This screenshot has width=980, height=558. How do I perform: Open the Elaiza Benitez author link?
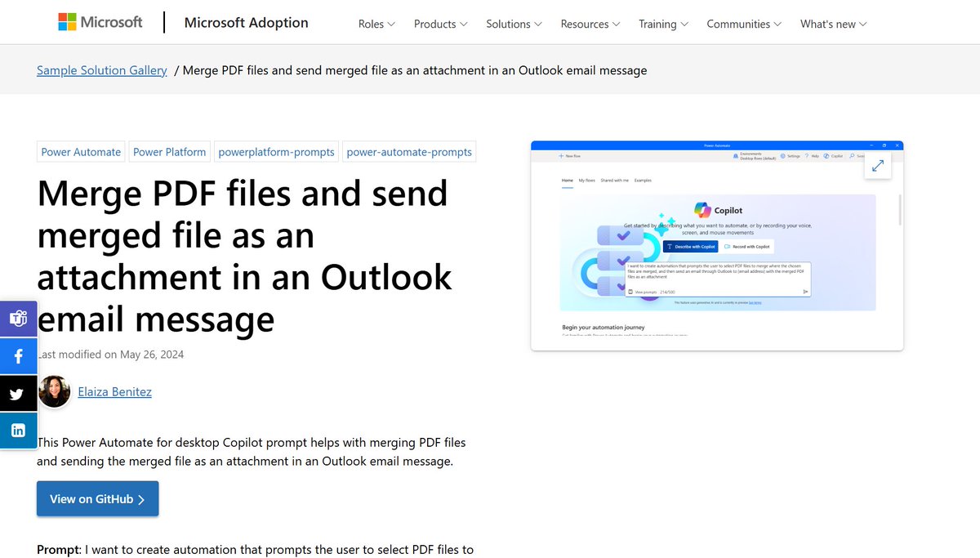(114, 391)
